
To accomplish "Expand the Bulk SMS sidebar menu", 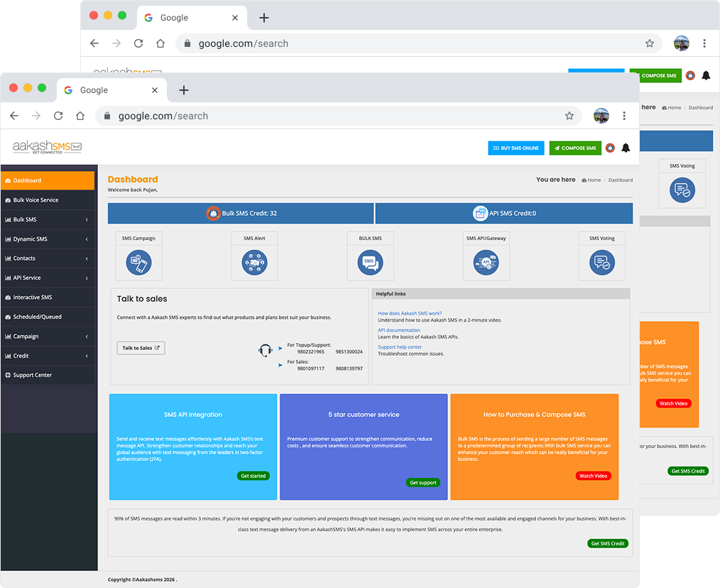I will tap(47, 219).
